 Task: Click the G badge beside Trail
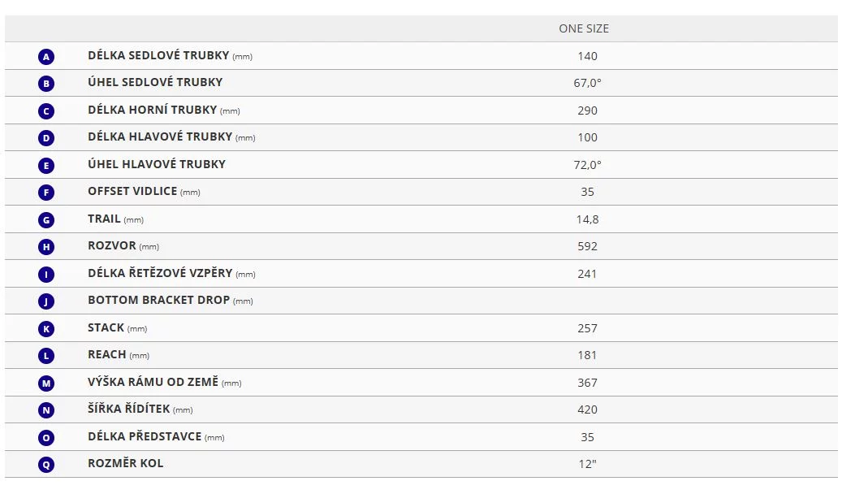click(x=46, y=220)
